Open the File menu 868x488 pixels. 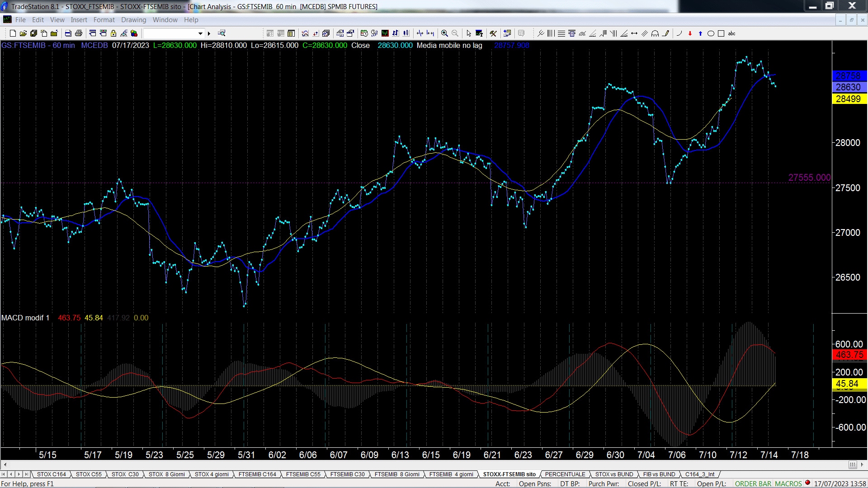[20, 20]
